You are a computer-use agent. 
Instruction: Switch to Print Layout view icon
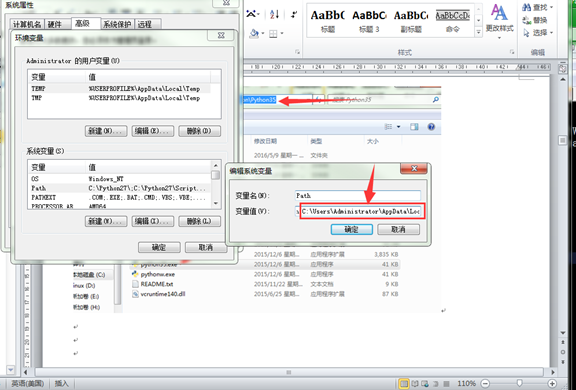[x=404, y=384]
